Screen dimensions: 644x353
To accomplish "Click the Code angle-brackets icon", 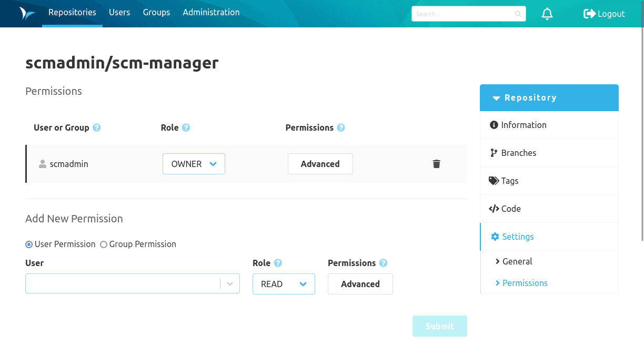I will click(494, 209).
